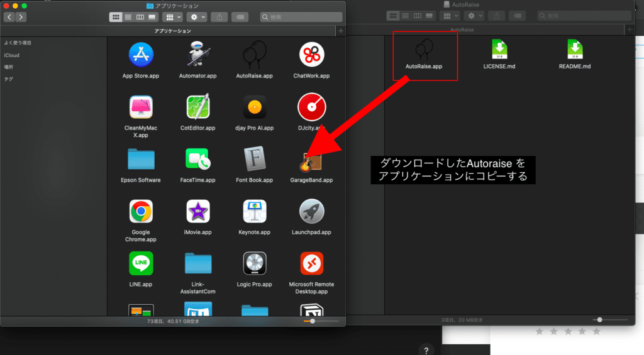This screenshot has height=355, width=644.
Task: Select FaceTime.app icon
Action: click(197, 159)
